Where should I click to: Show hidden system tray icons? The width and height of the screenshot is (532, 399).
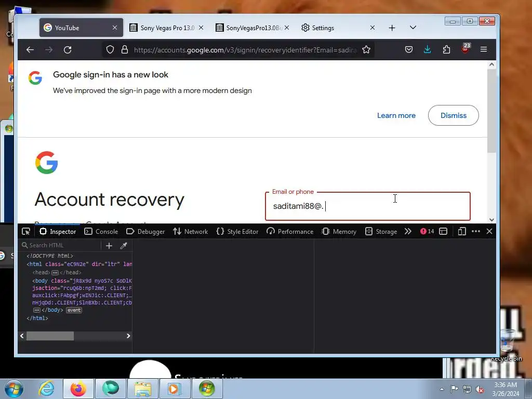coord(442,389)
